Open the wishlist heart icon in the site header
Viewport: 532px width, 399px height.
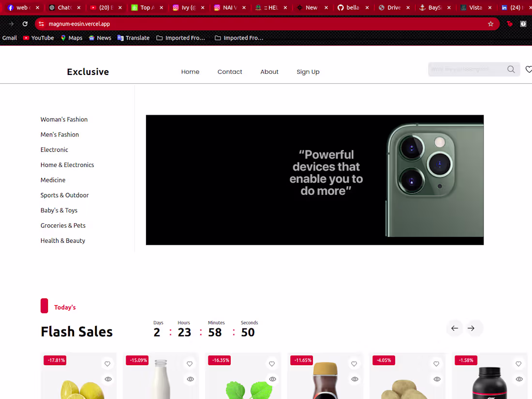[529, 69]
